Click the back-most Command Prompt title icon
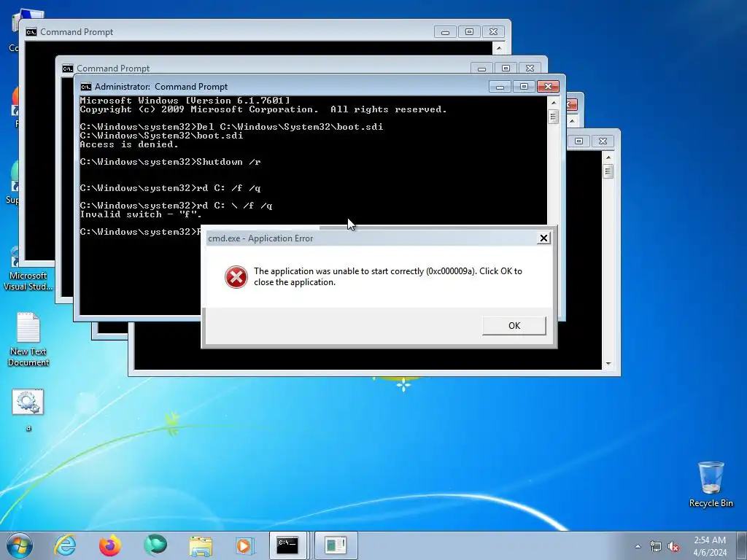747x560 pixels. tap(31, 32)
